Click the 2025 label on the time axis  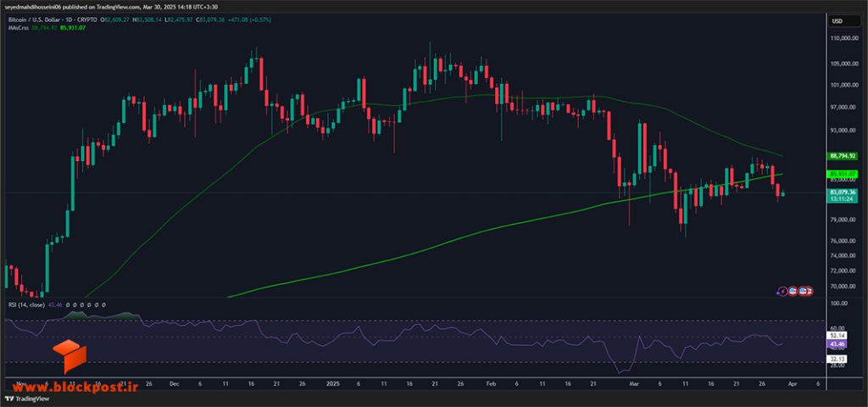click(x=333, y=382)
